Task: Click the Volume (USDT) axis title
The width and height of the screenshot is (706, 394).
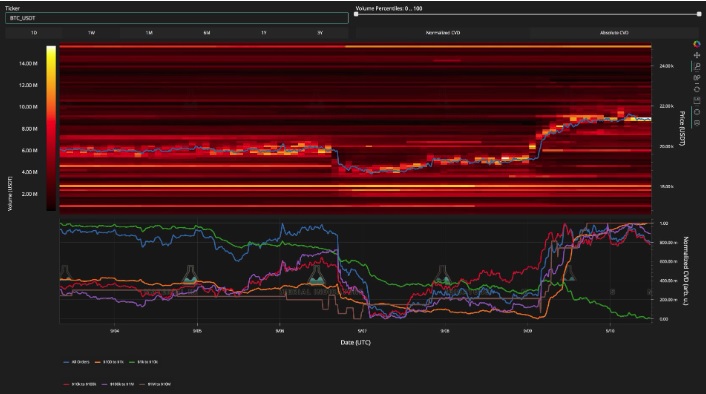Action: pos(10,194)
